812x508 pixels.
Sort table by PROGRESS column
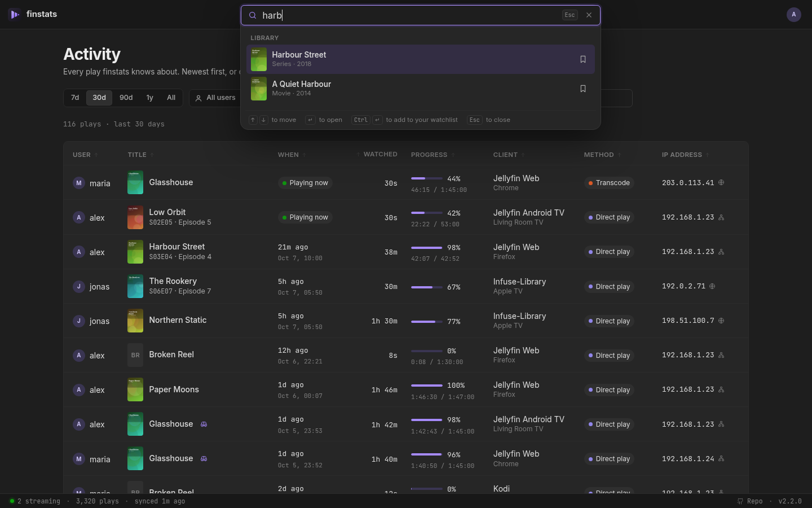[433, 155]
